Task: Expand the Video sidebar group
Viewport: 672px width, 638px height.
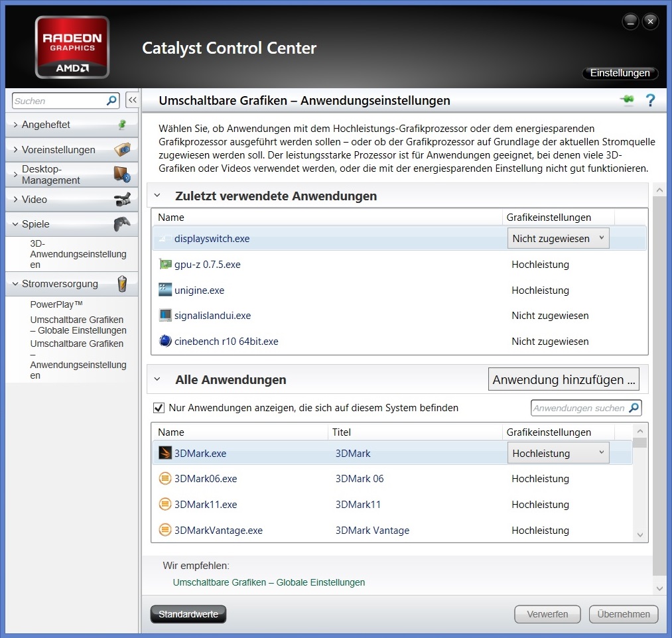Action: coord(15,199)
